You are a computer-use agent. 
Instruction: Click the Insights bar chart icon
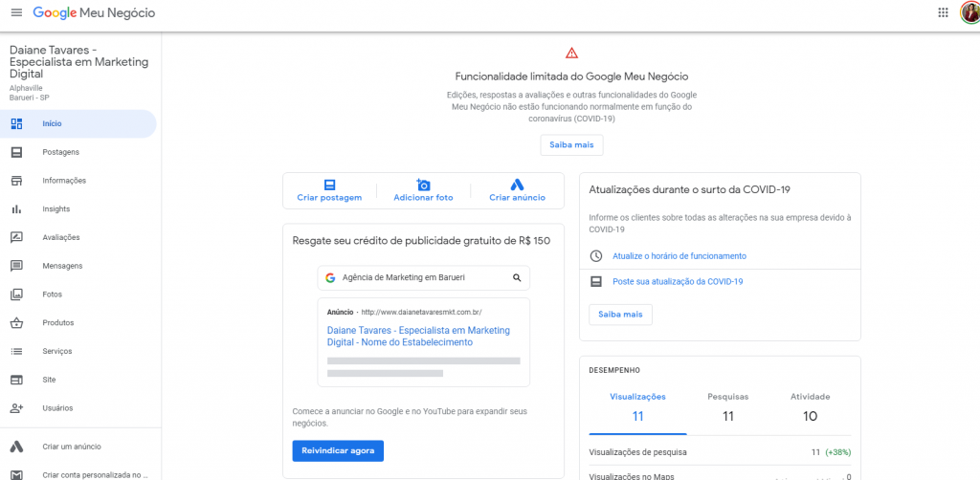pos(17,209)
